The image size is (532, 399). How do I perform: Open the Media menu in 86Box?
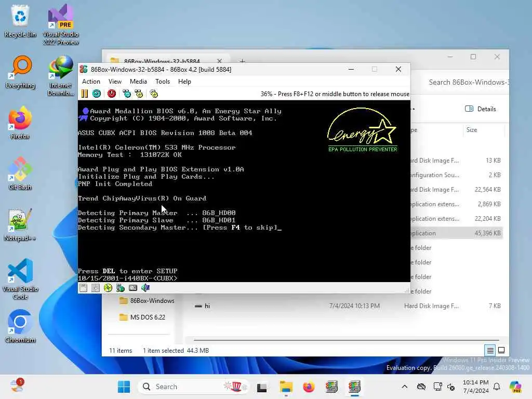pos(138,82)
